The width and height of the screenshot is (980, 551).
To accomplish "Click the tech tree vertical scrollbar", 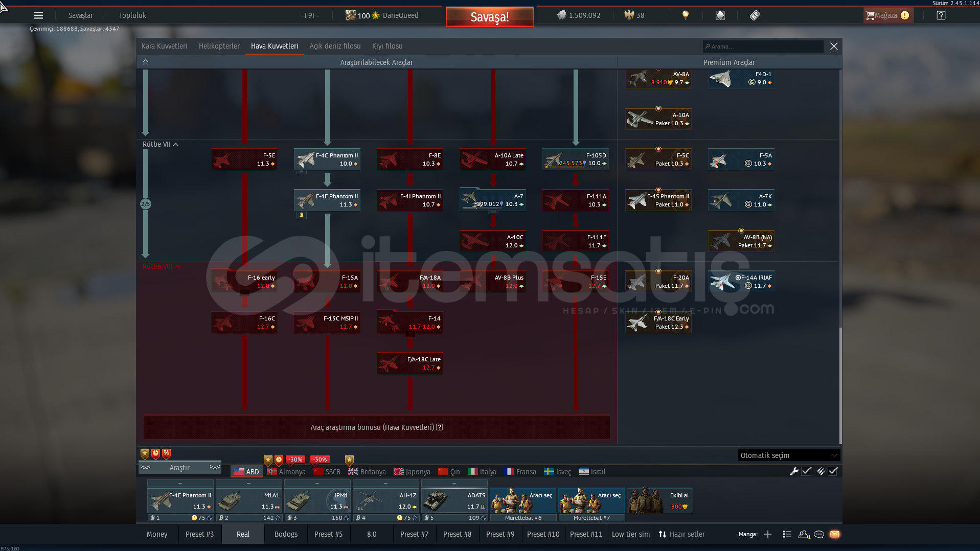I will (840, 386).
